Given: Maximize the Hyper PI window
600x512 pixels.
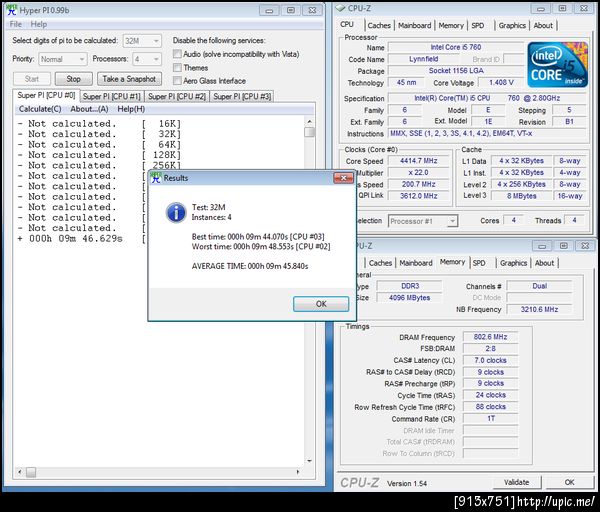Looking at the screenshot, I should [291, 10].
